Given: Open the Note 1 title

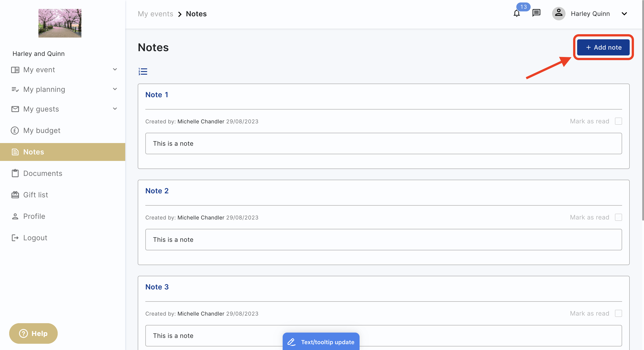Looking at the screenshot, I should pyautogui.click(x=157, y=95).
